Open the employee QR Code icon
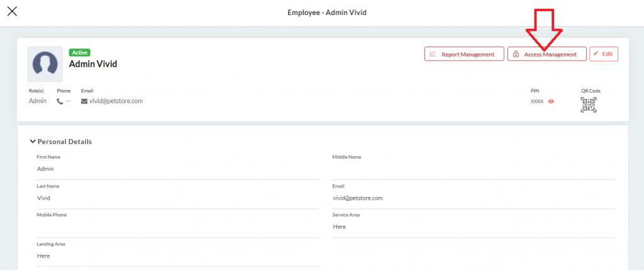 click(589, 104)
